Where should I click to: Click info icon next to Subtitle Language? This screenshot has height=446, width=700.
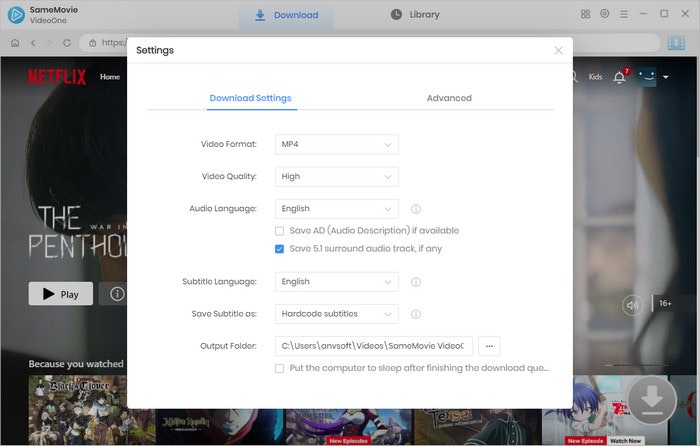coord(416,282)
